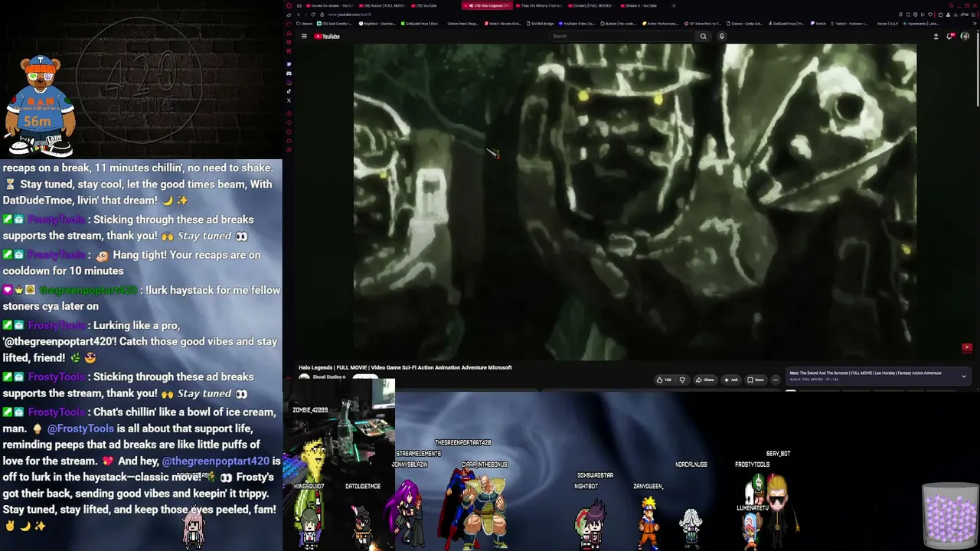Open X (Twitter) from the browser sidebar
Image resolution: width=980 pixels, height=551 pixels.
(x=289, y=100)
